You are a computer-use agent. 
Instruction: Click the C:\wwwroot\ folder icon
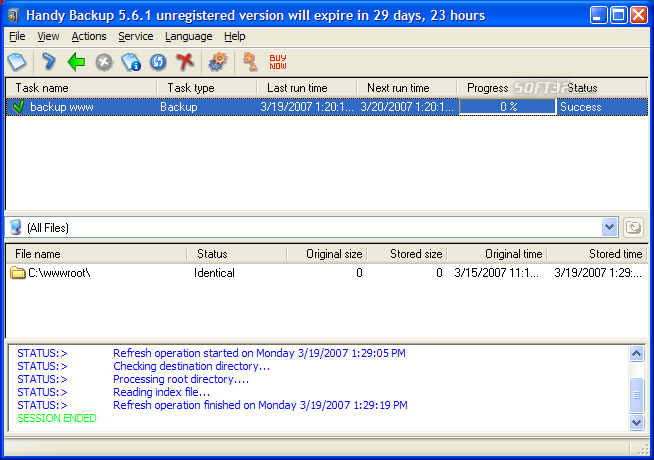coord(18,273)
